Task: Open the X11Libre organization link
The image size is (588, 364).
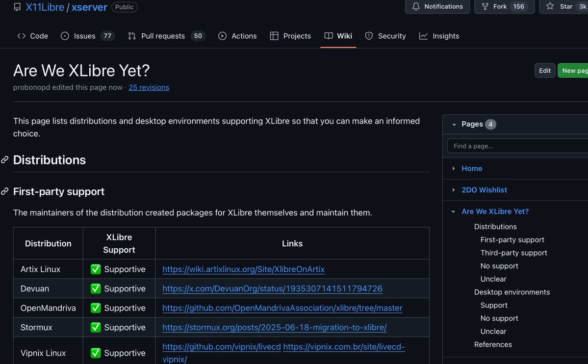Action: [45, 7]
